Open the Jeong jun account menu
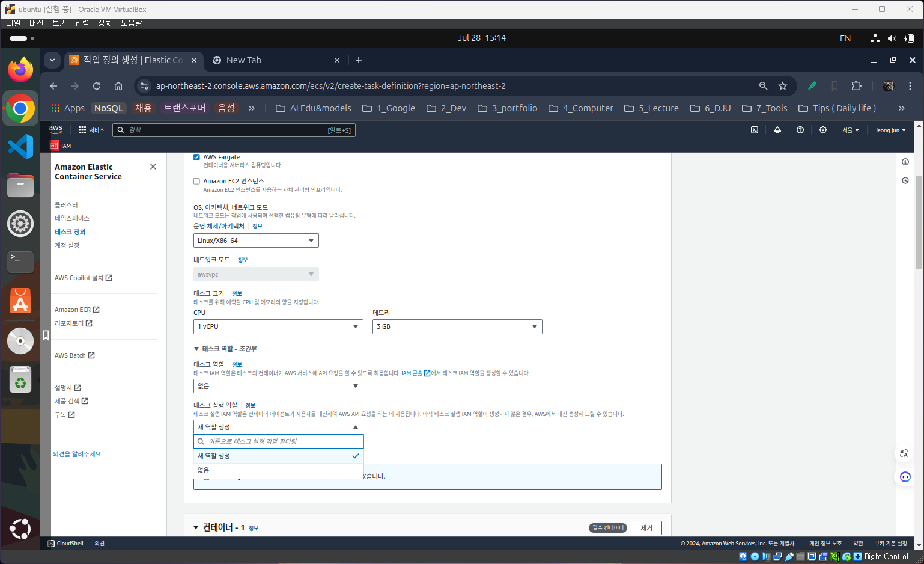The width and height of the screenshot is (924, 564). tap(890, 130)
